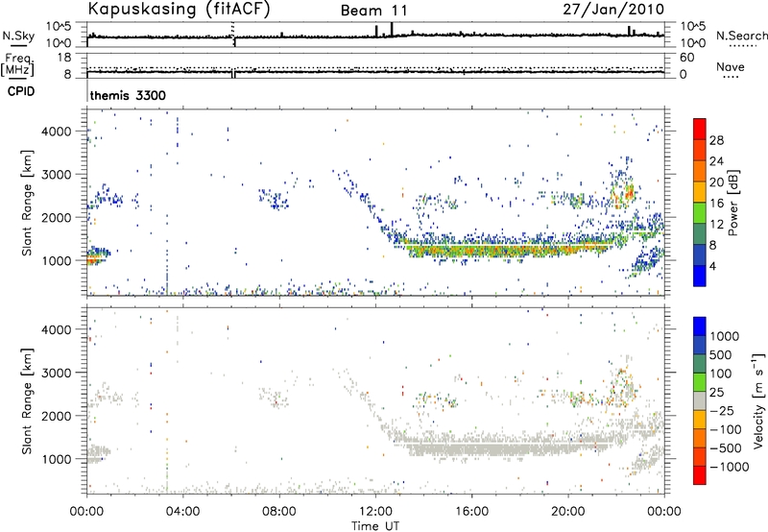Click the date '27/Jan/2010'
The width and height of the screenshot is (768, 532).
click(613, 10)
